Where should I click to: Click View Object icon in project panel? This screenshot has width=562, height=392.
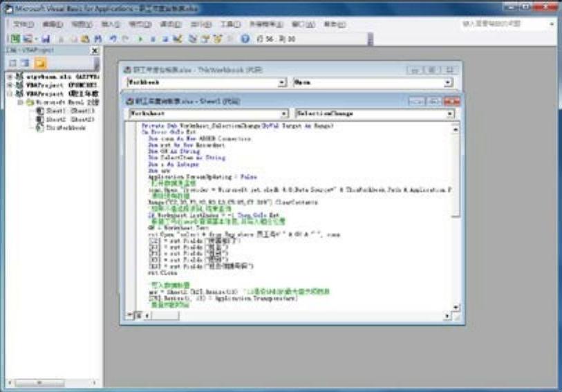click(x=25, y=64)
